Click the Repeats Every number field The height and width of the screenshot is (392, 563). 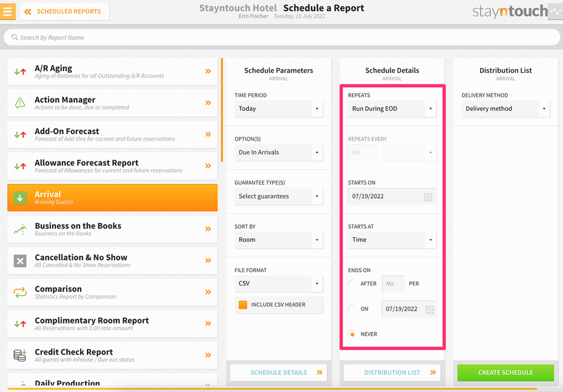point(363,152)
